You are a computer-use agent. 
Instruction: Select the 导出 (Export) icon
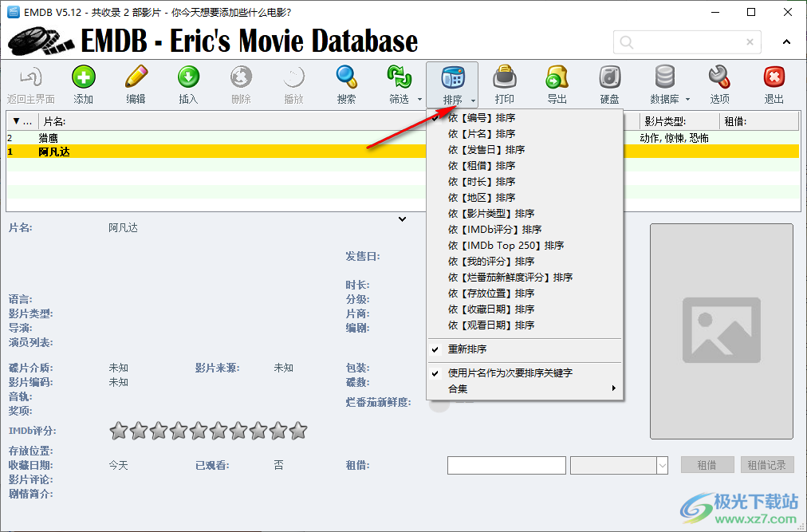[557, 84]
